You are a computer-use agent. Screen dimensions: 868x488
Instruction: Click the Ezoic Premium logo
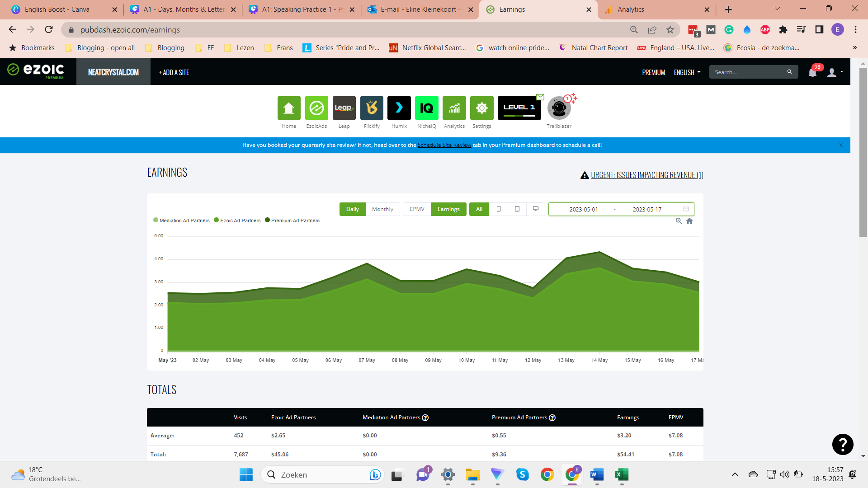(36, 71)
